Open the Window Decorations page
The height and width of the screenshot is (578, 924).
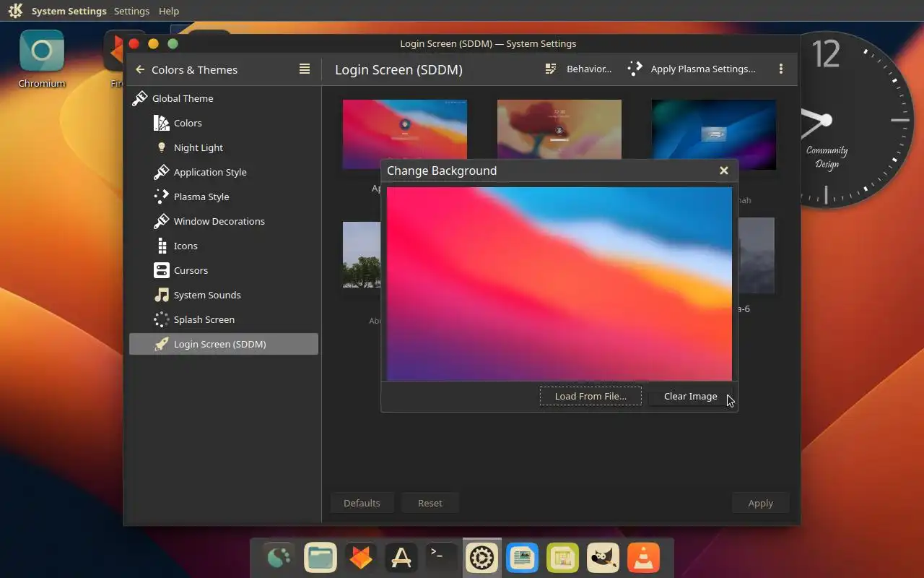[x=224, y=221]
